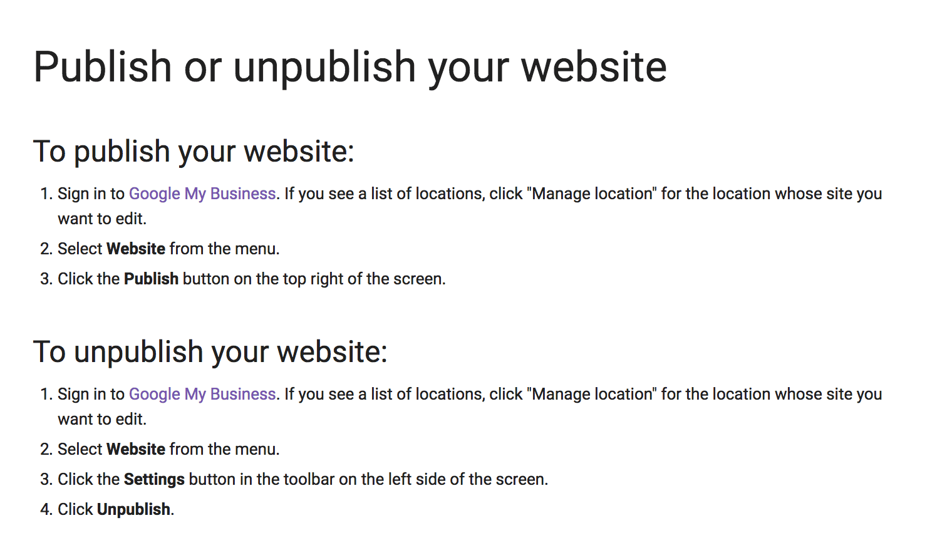The width and height of the screenshot is (952, 560).
Task: Click 'want to edit.' line under unpublish step 1
Action: [x=102, y=419]
